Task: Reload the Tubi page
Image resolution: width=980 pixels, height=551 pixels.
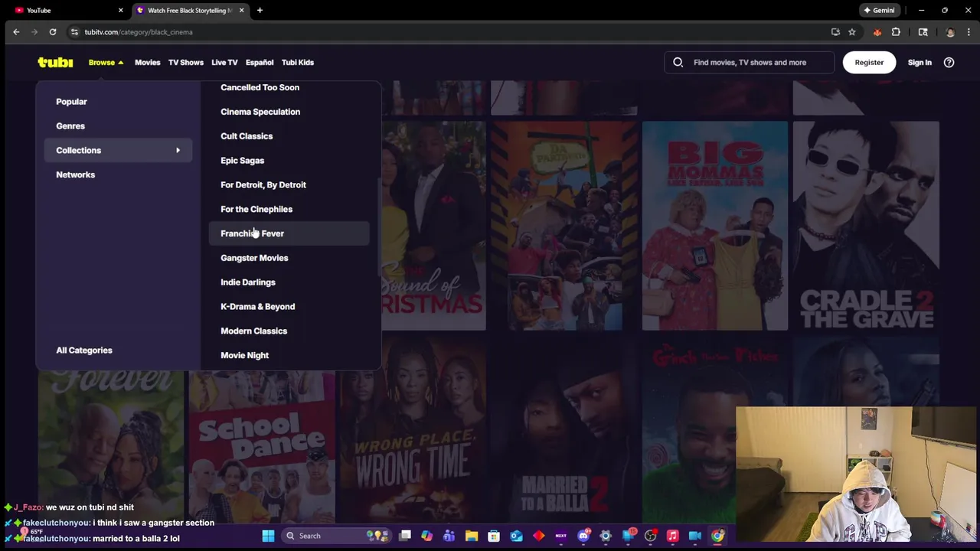Action: (x=53, y=32)
